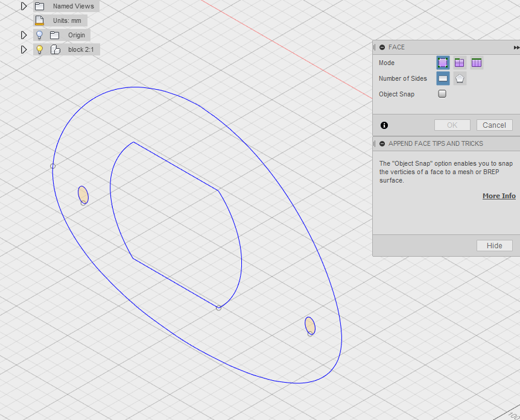This screenshot has width=520, height=420.
Task: Select Named Views folder icon
Action: (x=39, y=6)
